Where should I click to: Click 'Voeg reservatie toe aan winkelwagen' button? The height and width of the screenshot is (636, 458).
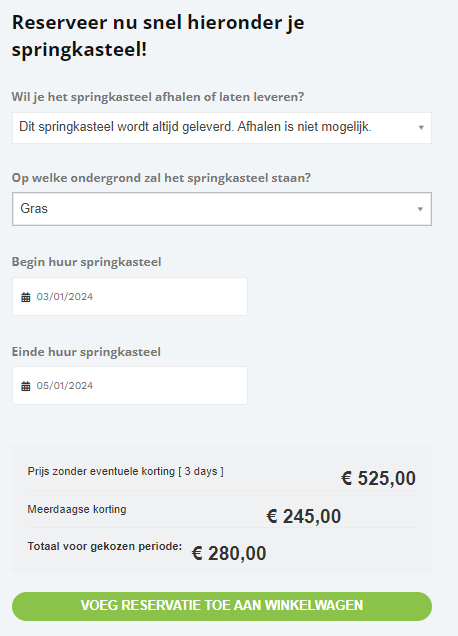(222, 606)
